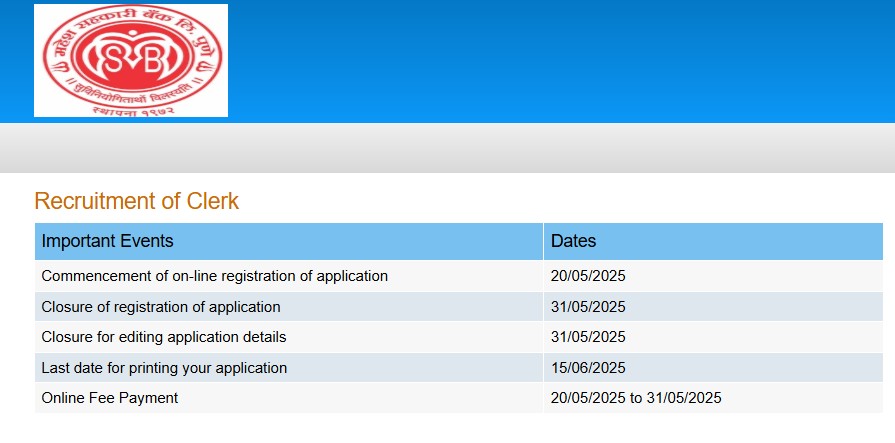Select 'Closure for editing application details' text

[164, 337]
